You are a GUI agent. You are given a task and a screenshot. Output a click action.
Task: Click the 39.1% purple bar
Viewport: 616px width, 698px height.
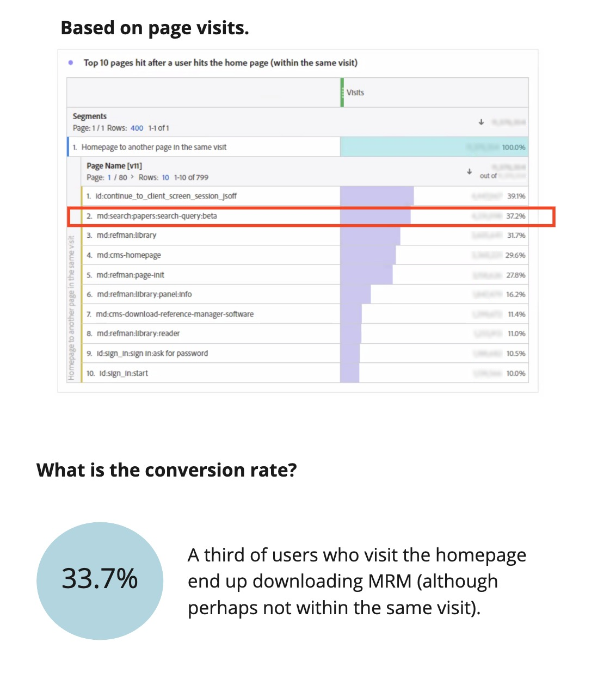pyautogui.click(x=377, y=196)
